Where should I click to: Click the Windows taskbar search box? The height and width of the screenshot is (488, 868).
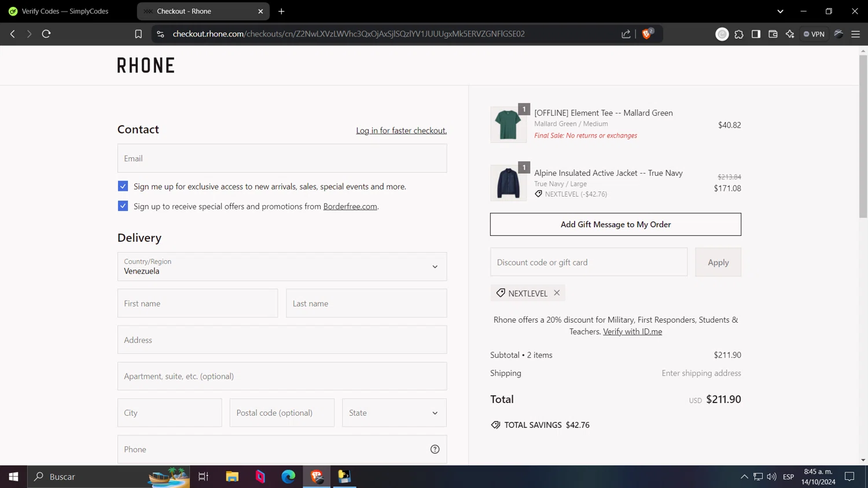[x=109, y=476]
